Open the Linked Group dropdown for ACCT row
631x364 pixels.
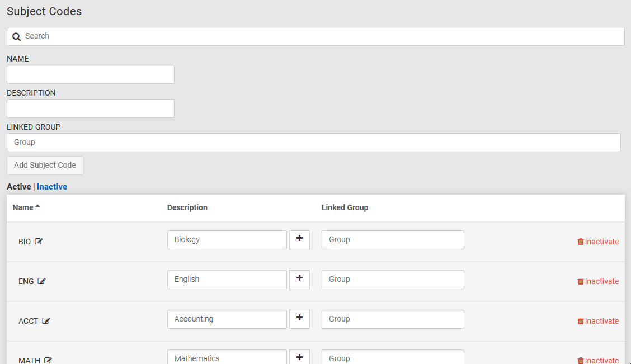click(392, 319)
